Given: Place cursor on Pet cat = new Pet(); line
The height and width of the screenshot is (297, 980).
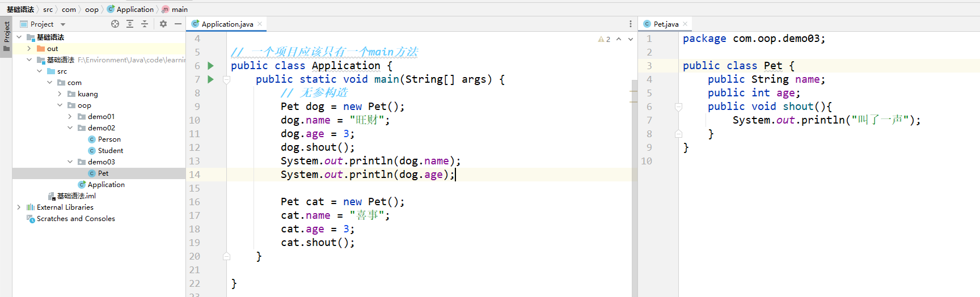Looking at the screenshot, I should click(x=343, y=202).
